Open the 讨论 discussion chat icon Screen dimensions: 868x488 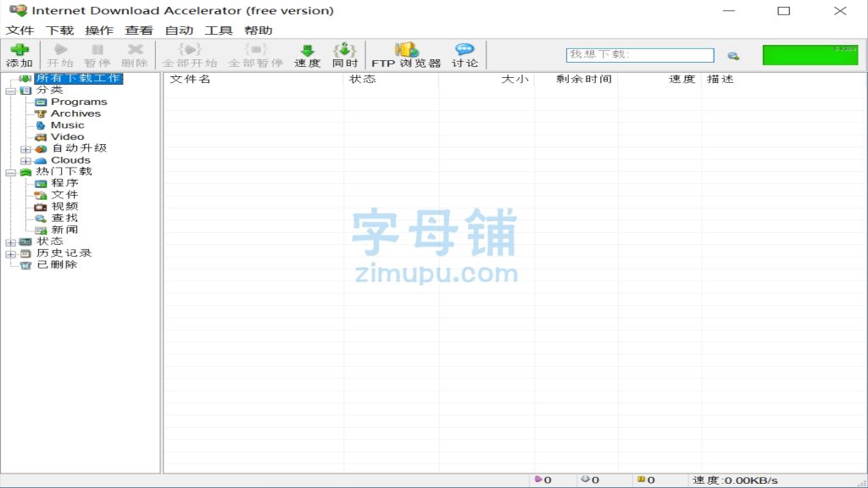coord(465,50)
